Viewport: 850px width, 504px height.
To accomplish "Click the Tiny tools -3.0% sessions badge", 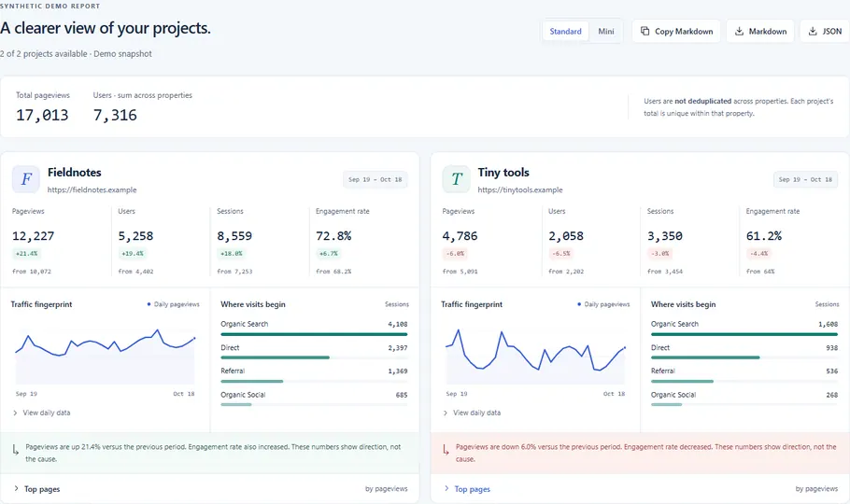I will [x=660, y=254].
